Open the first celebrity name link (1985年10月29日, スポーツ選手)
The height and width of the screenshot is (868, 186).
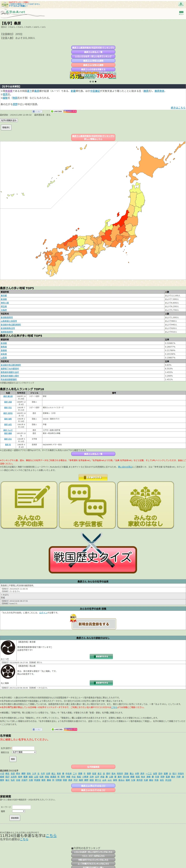click(8, 396)
